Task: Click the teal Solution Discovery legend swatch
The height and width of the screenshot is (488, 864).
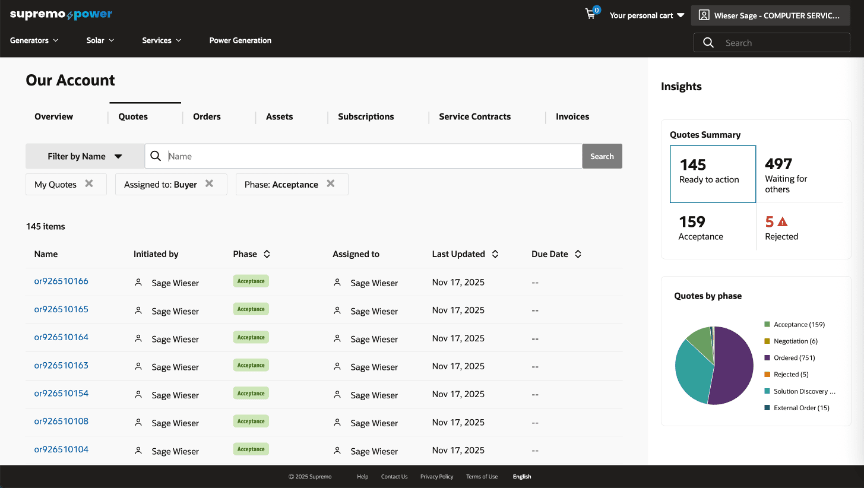Action: (767, 391)
